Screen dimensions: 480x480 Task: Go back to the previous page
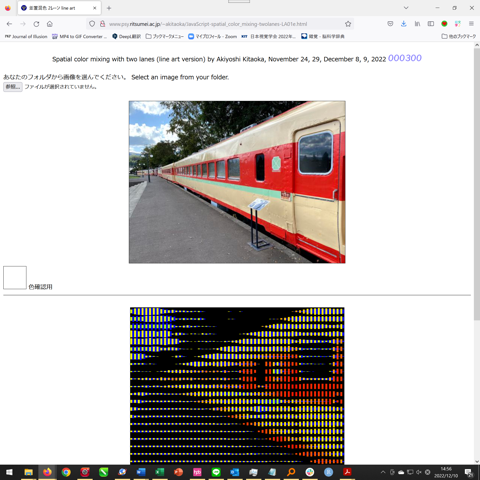(9, 24)
